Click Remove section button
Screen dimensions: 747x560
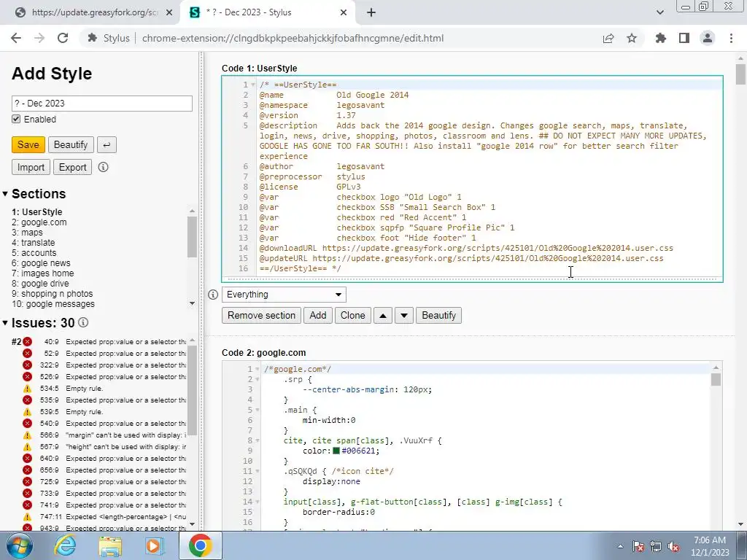262,315
